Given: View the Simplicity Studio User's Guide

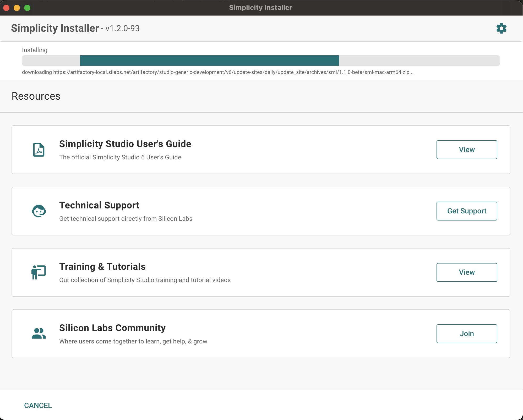Looking at the screenshot, I should (467, 150).
